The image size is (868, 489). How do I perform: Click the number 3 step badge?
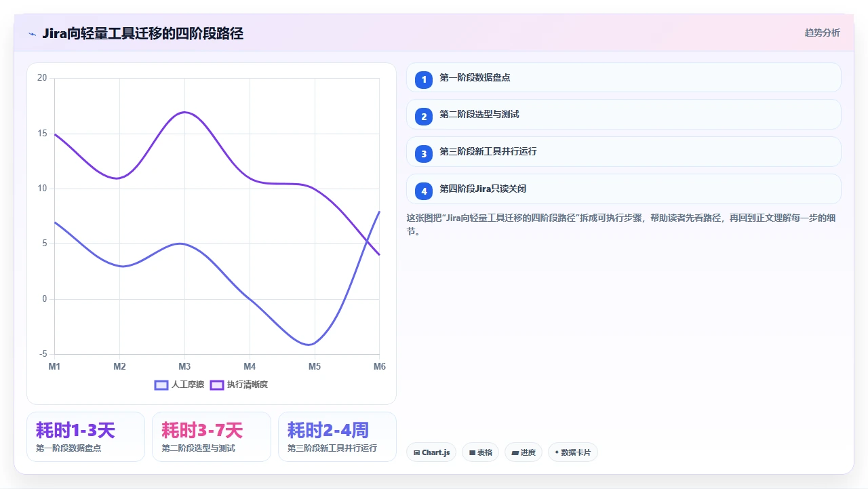pos(424,154)
